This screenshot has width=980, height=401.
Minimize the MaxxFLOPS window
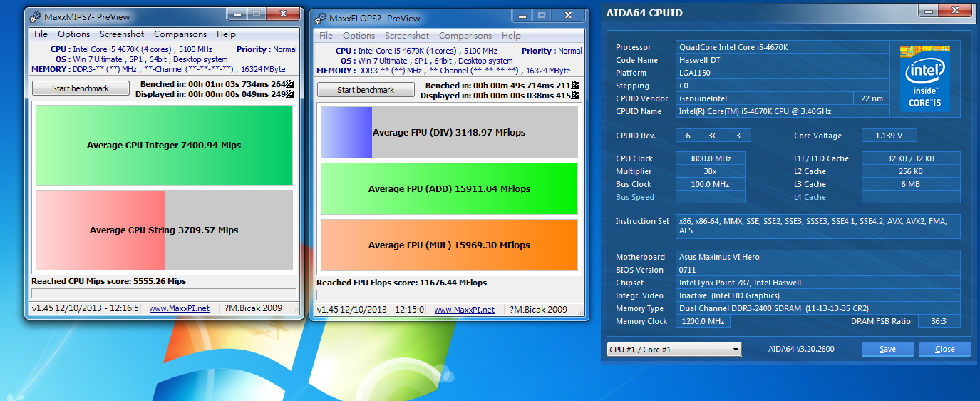tap(522, 15)
